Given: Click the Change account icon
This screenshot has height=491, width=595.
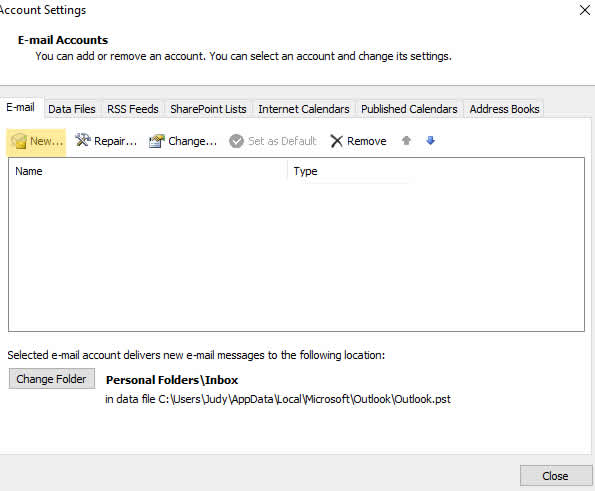Looking at the screenshot, I should tap(157, 141).
